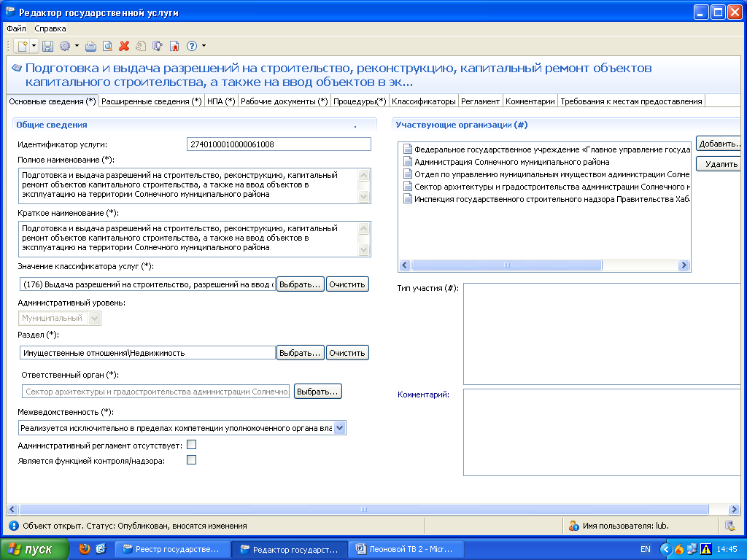Viewport: 747px width, 560px height.
Task: Click the new document toolbar icon
Action: coord(23,46)
